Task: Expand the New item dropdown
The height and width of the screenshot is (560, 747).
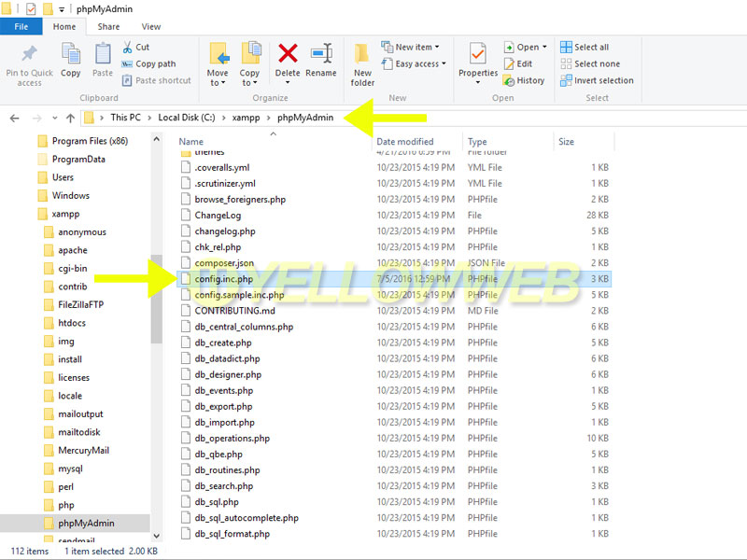Action: (412, 47)
